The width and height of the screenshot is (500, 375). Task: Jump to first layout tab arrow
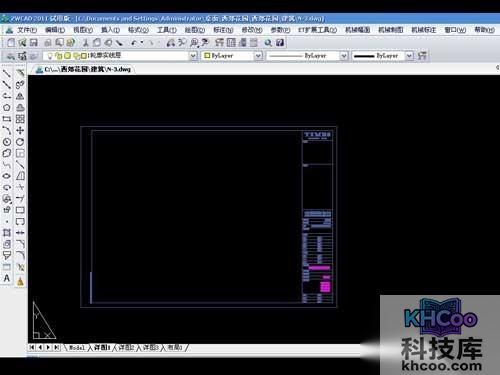coord(32,347)
